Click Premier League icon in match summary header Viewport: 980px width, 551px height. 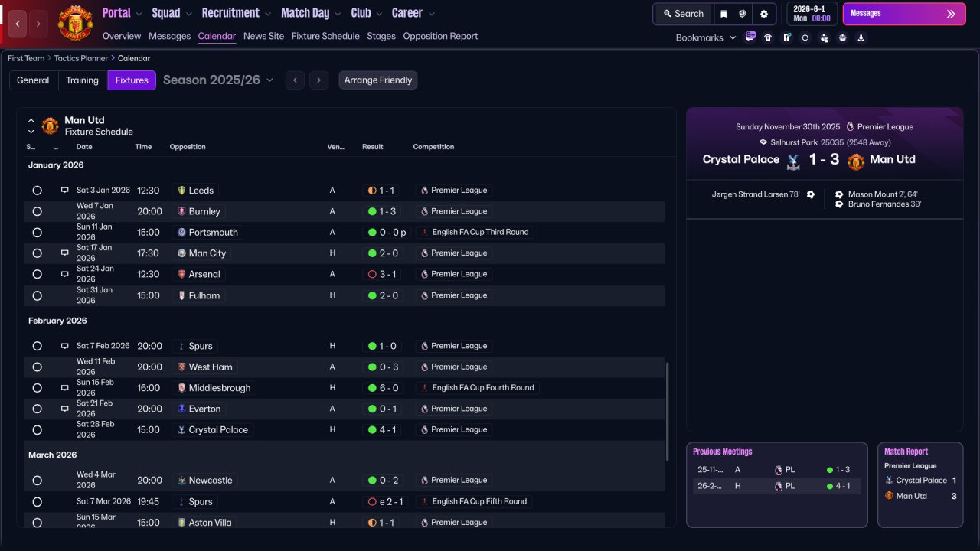click(x=850, y=127)
